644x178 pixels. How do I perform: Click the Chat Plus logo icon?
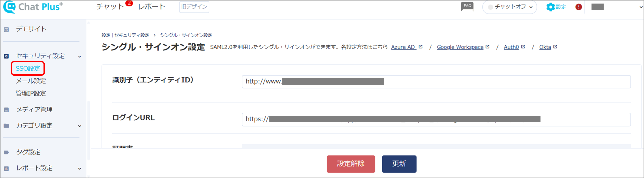[x=9, y=7]
